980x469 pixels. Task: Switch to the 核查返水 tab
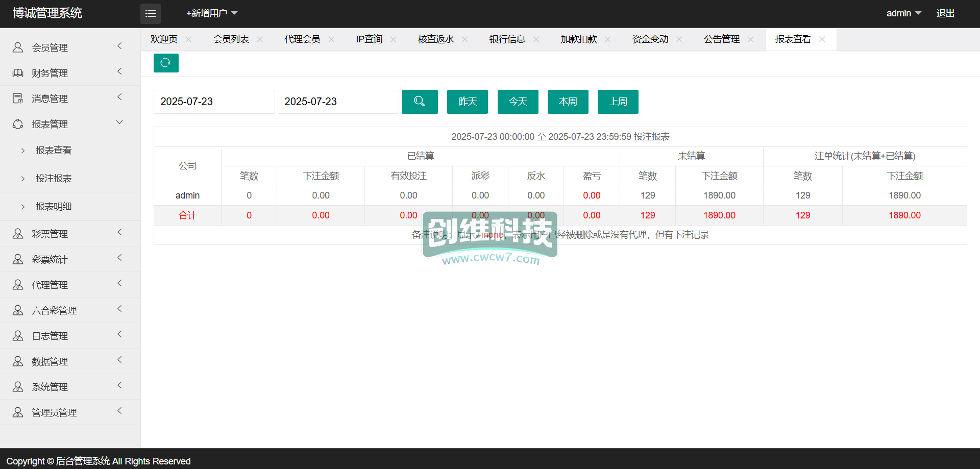436,39
